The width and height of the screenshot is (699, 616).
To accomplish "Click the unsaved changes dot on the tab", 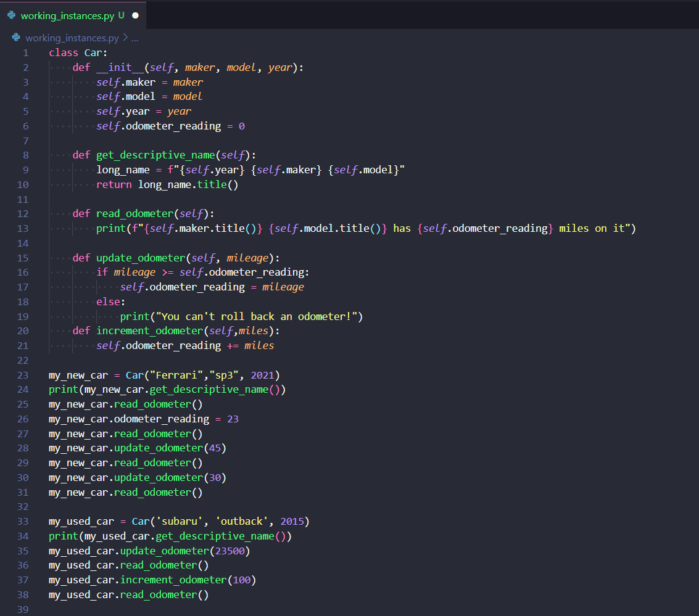I will tap(134, 17).
